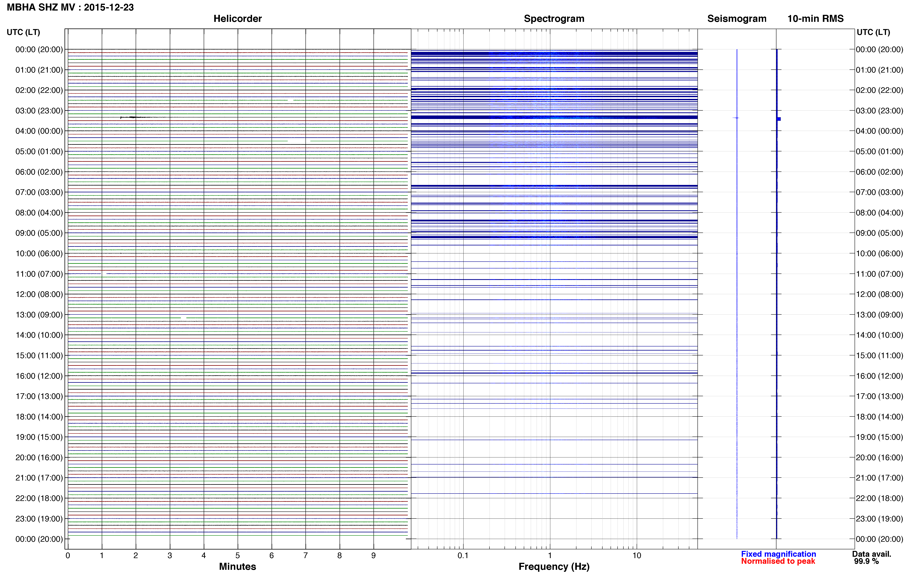Screen dimensions: 924x578
Task: Click left time label '10:00 (06:00)'
Action: pos(39,253)
